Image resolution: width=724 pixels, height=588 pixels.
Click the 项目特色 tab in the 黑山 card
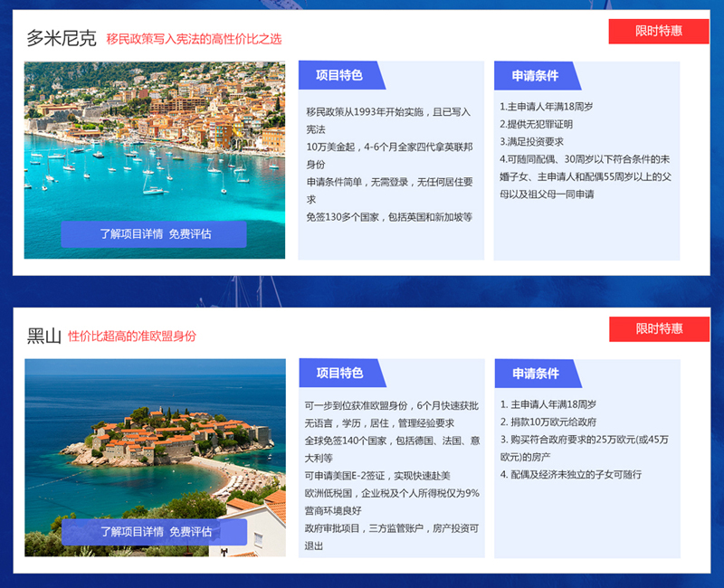pyautogui.click(x=341, y=373)
